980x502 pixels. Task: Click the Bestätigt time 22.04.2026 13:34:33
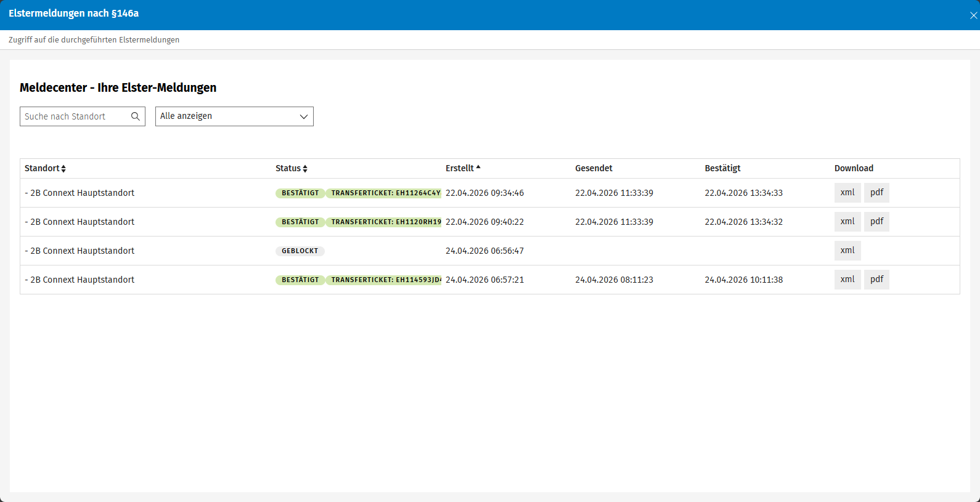[x=744, y=193]
